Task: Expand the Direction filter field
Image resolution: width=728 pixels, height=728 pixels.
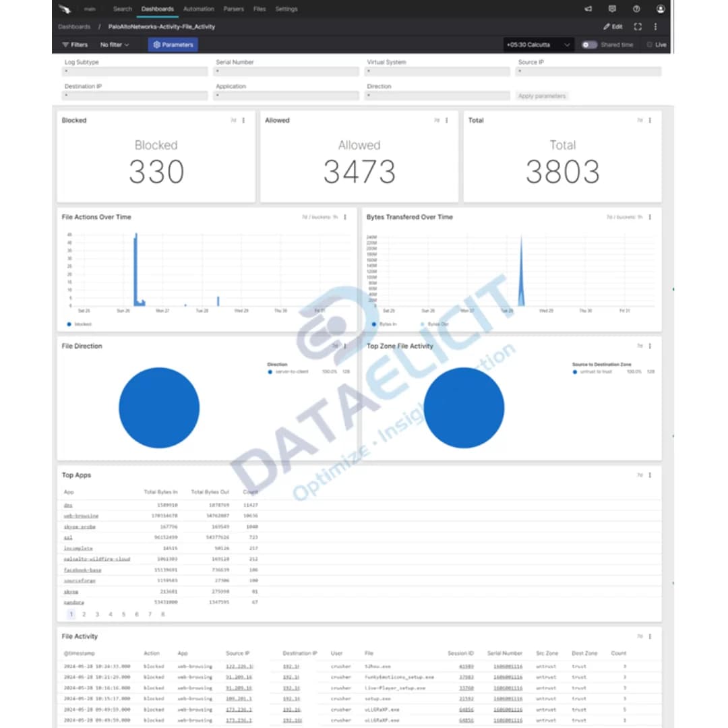Action: coord(437,95)
